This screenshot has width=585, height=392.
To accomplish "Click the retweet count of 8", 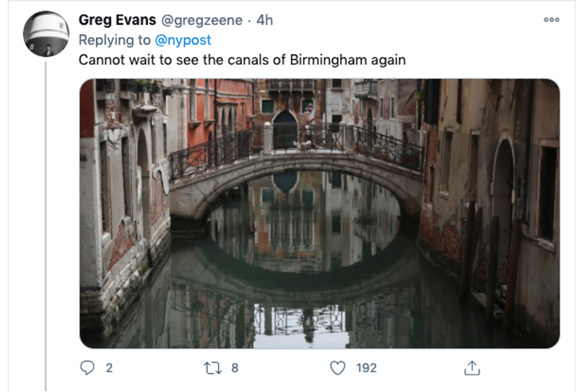I will click(x=235, y=368).
